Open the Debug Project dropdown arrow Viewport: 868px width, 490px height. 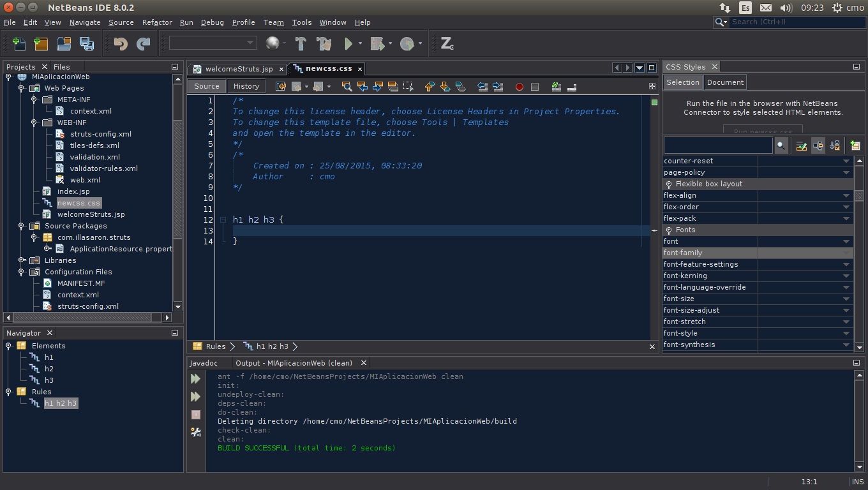tap(390, 43)
